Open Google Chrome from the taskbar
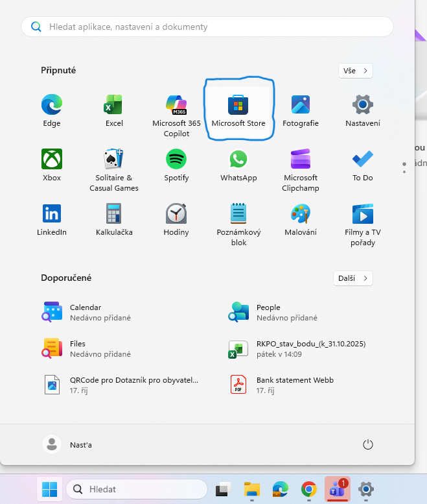Viewport: 427px width, 504px height. (x=308, y=489)
